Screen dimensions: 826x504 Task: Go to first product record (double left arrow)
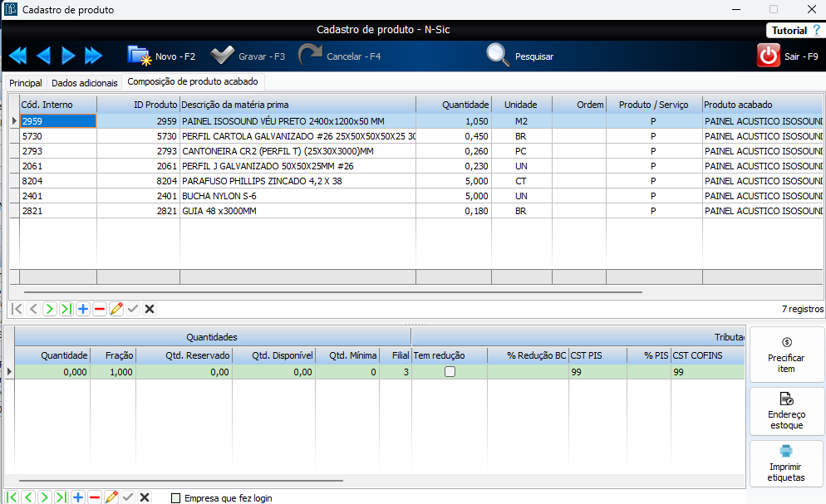click(18, 56)
